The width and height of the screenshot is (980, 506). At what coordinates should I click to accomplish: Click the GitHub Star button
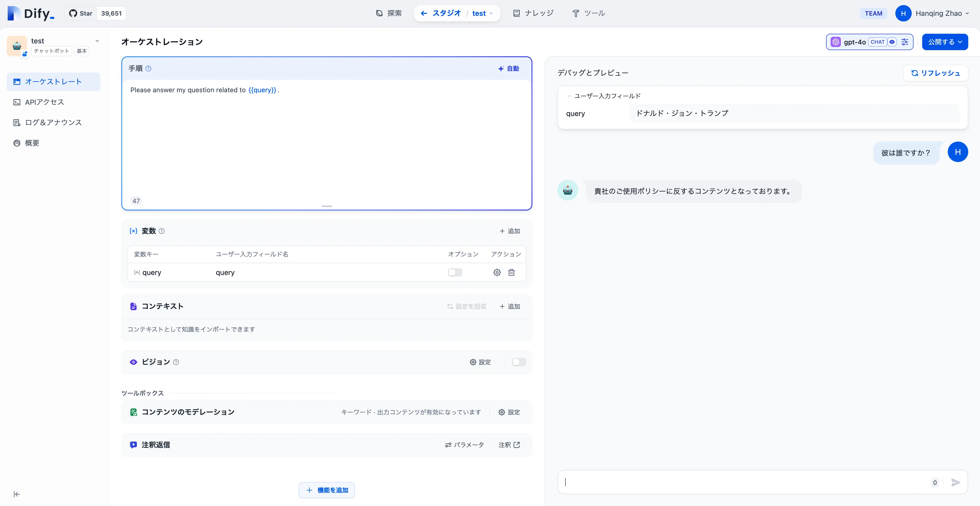click(x=81, y=13)
